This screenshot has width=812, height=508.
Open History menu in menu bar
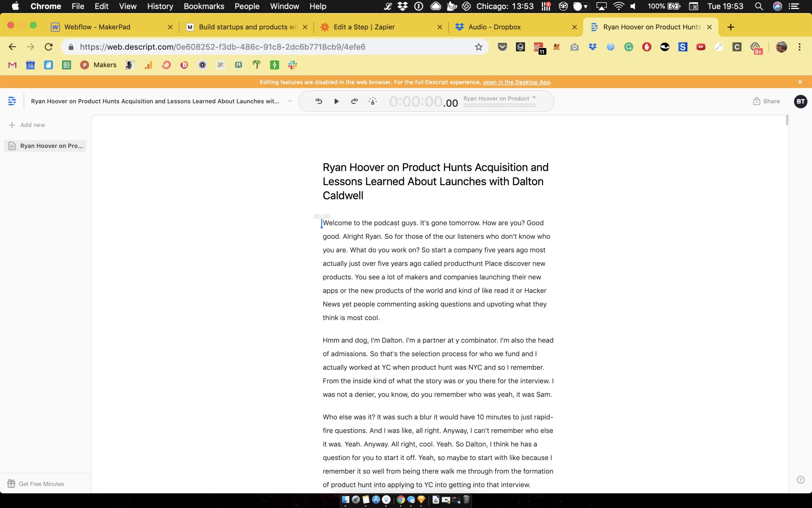coord(160,6)
